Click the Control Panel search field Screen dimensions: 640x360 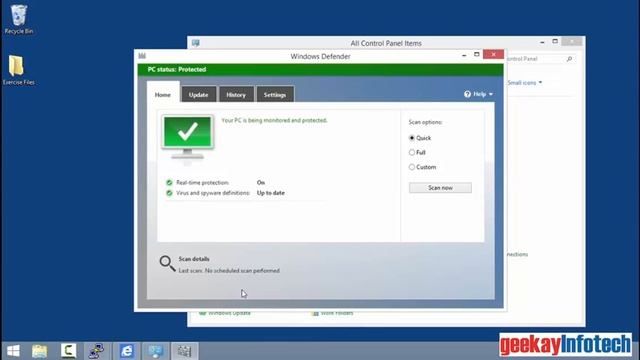tap(540, 59)
